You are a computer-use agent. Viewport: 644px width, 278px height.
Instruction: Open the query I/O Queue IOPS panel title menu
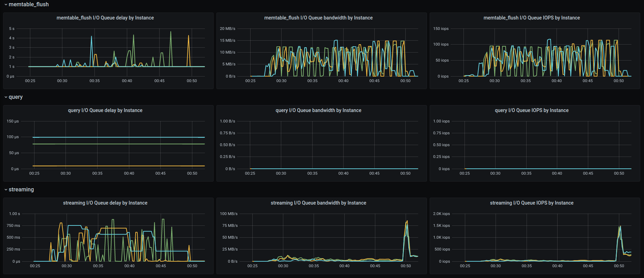(532, 110)
